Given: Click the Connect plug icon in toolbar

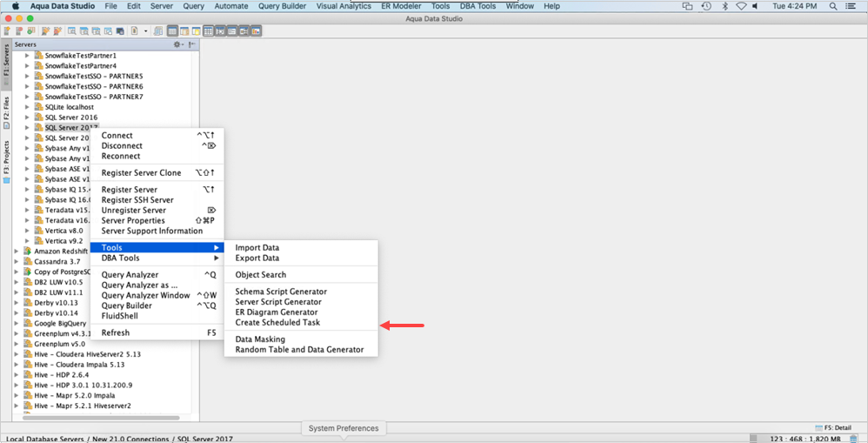Looking at the screenshot, I should tap(45, 31).
